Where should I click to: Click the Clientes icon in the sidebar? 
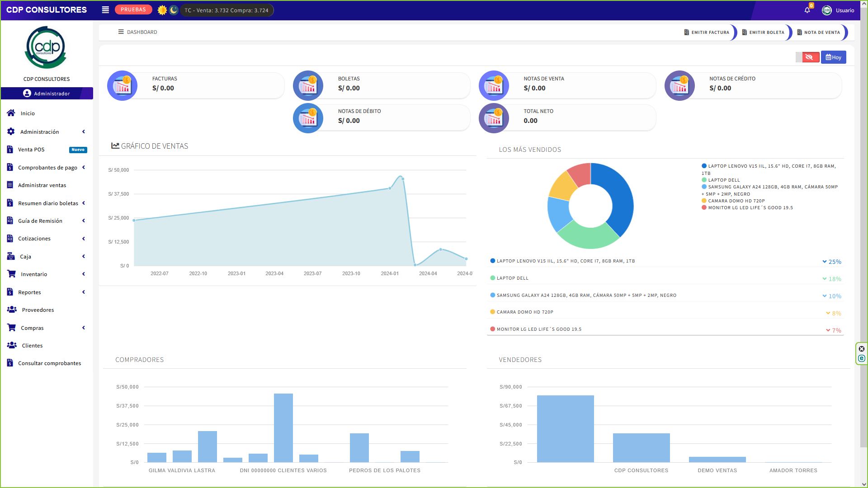pyautogui.click(x=12, y=345)
